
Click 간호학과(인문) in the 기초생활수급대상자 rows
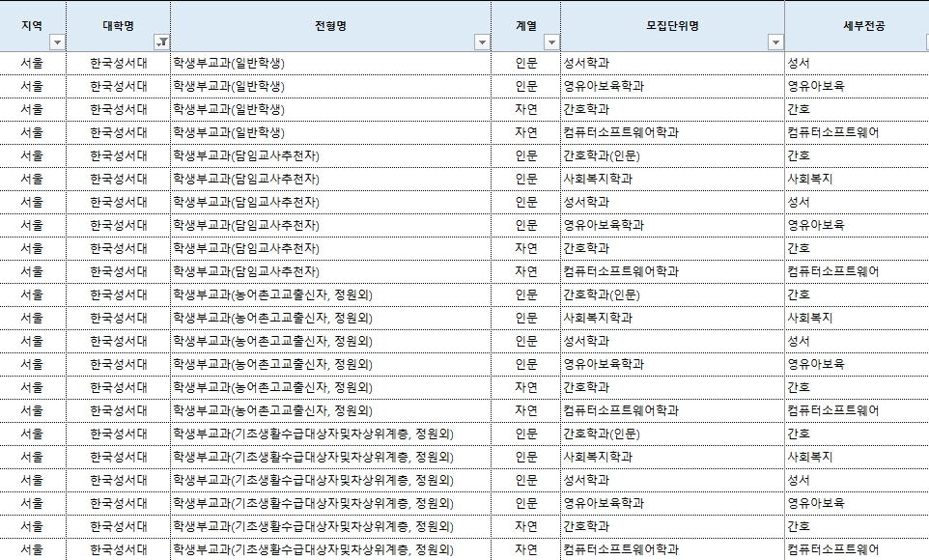pyautogui.click(x=601, y=434)
